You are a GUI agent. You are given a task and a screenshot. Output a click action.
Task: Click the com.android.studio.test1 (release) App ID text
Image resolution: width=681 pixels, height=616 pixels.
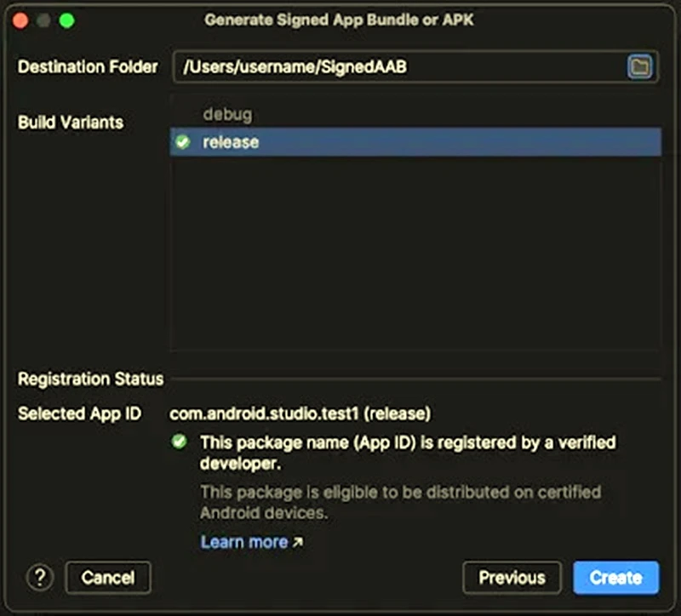click(x=300, y=414)
